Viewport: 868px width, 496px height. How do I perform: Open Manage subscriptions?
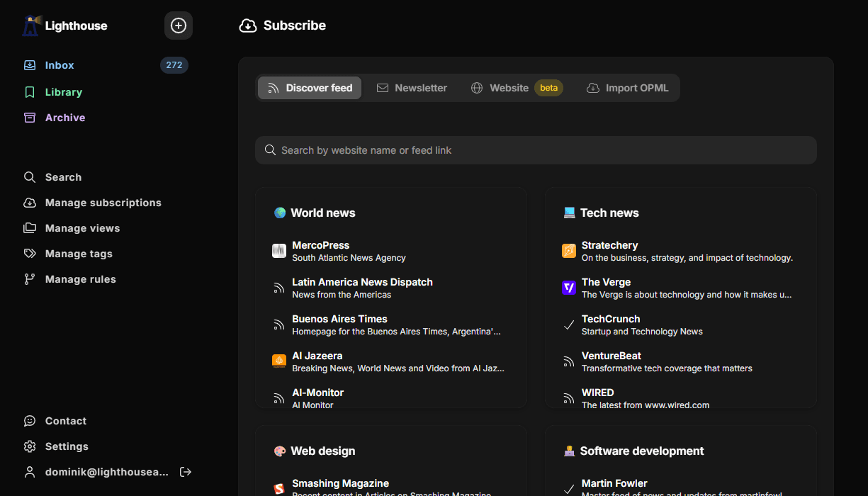coord(102,202)
